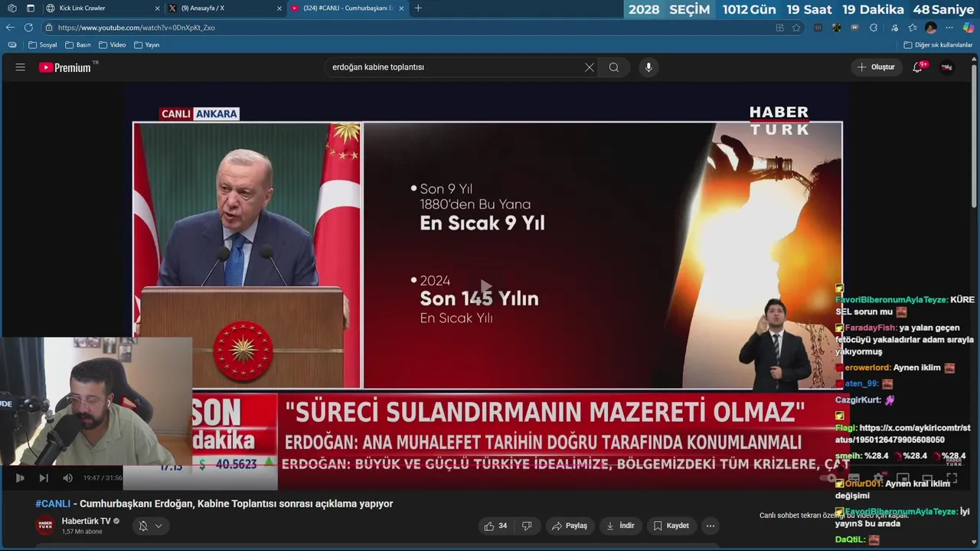Open the browser favorites list icon
Viewport: 980px width, 551px height.
click(912, 28)
